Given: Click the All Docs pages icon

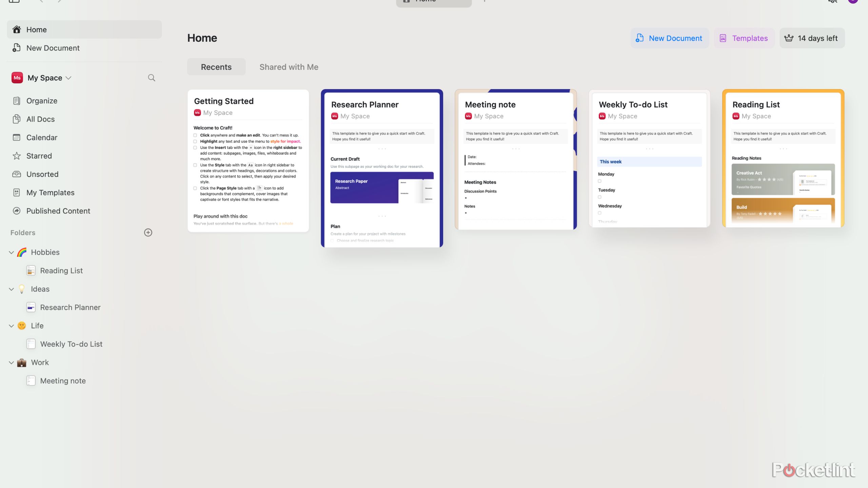Looking at the screenshot, I should click(x=17, y=119).
